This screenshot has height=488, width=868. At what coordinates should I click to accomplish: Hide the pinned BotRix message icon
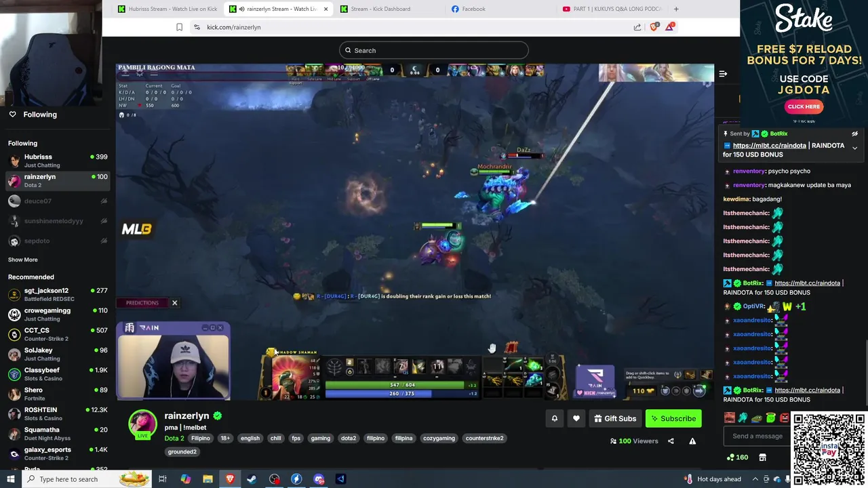coord(854,134)
